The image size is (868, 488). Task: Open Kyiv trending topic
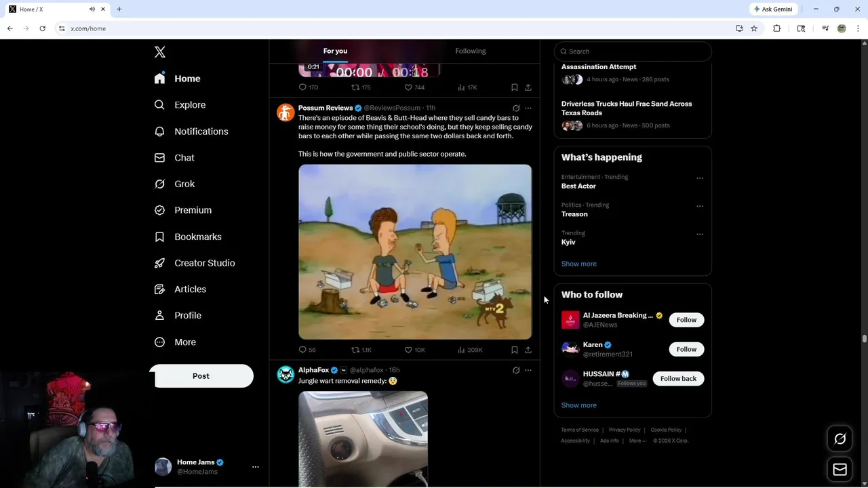[568, 242]
